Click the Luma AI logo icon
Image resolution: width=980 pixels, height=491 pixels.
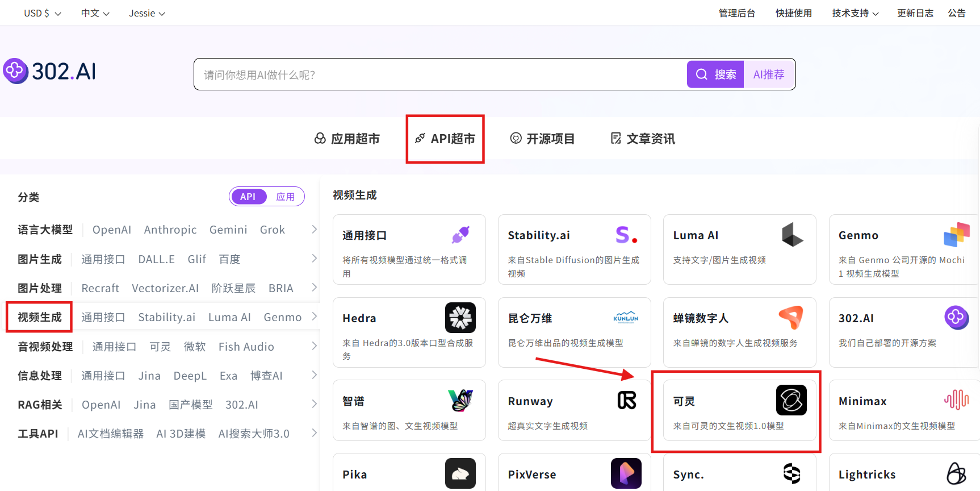pyautogui.click(x=792, y=234)
